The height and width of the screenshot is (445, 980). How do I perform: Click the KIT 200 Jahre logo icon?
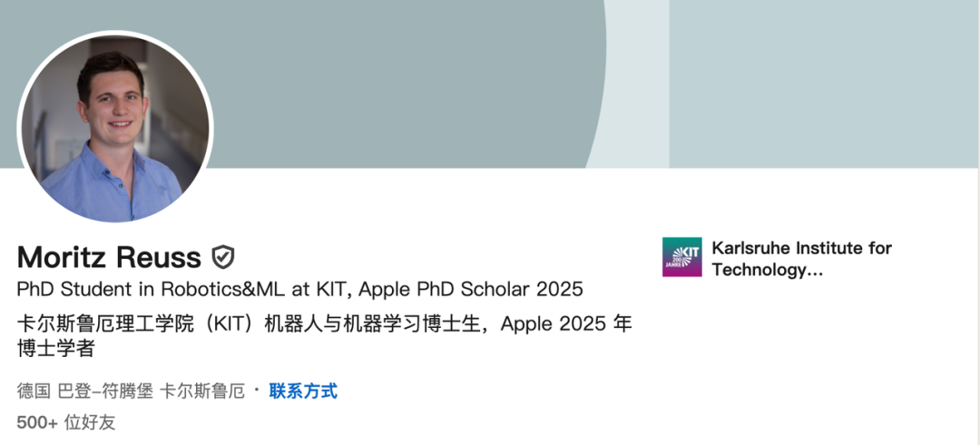682,257
